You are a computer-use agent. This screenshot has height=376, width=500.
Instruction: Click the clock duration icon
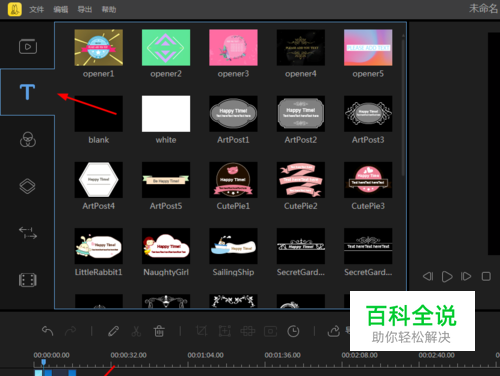(293, 331)
